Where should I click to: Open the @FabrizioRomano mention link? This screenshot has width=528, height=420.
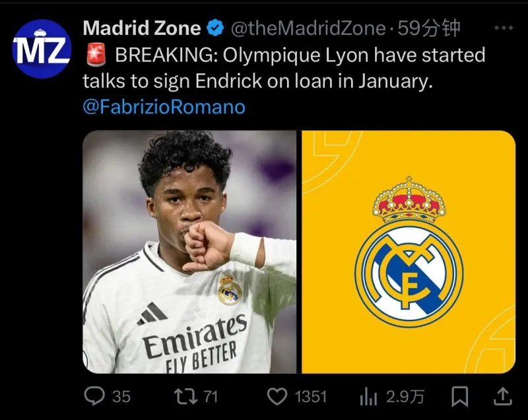point(164,107)
